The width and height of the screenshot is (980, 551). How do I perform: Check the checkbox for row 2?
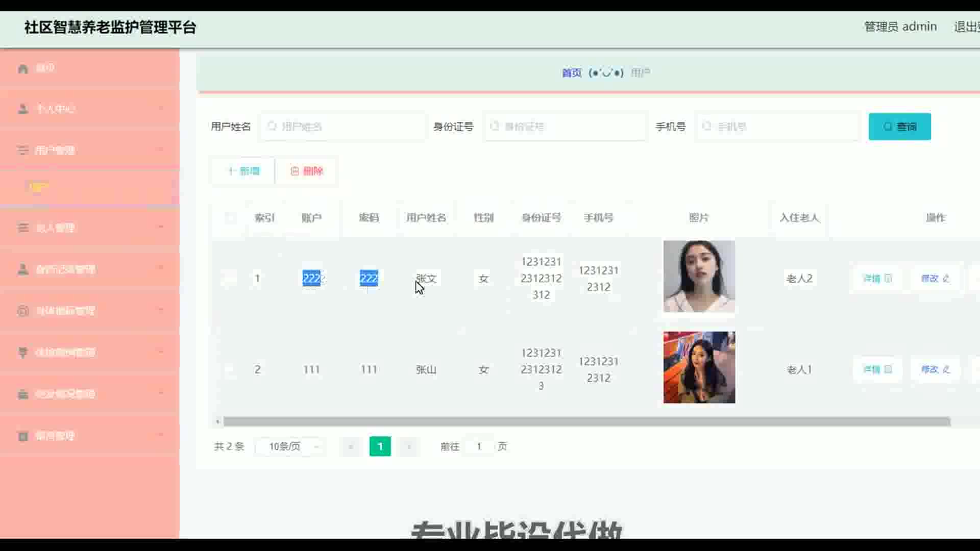tap(230, 369)
